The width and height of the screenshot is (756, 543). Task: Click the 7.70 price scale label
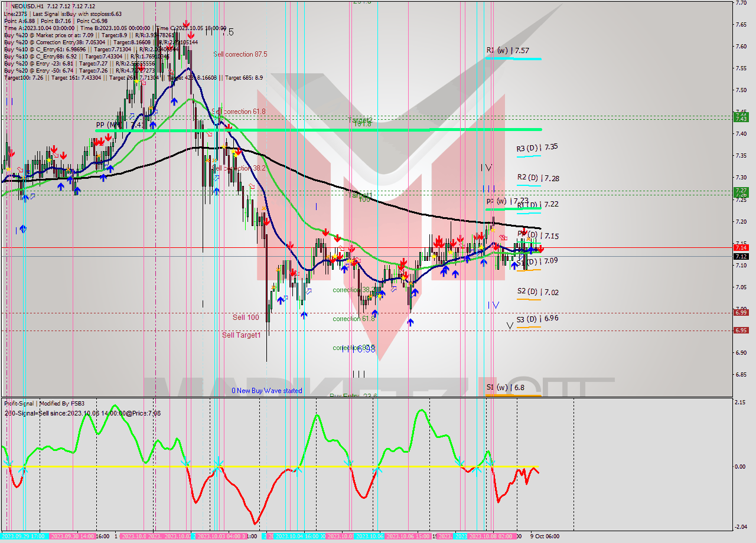[x=741, y=3]
